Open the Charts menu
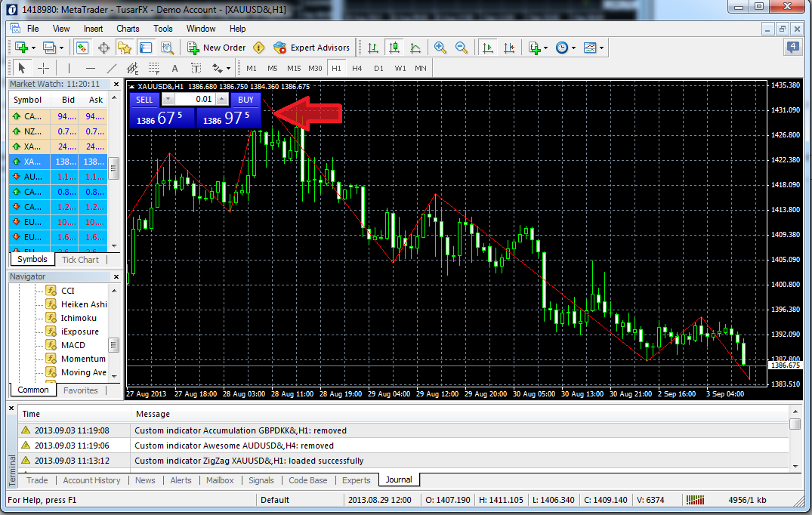The height and width of the screenshot is (515, 812). click(x=128, y=29)
